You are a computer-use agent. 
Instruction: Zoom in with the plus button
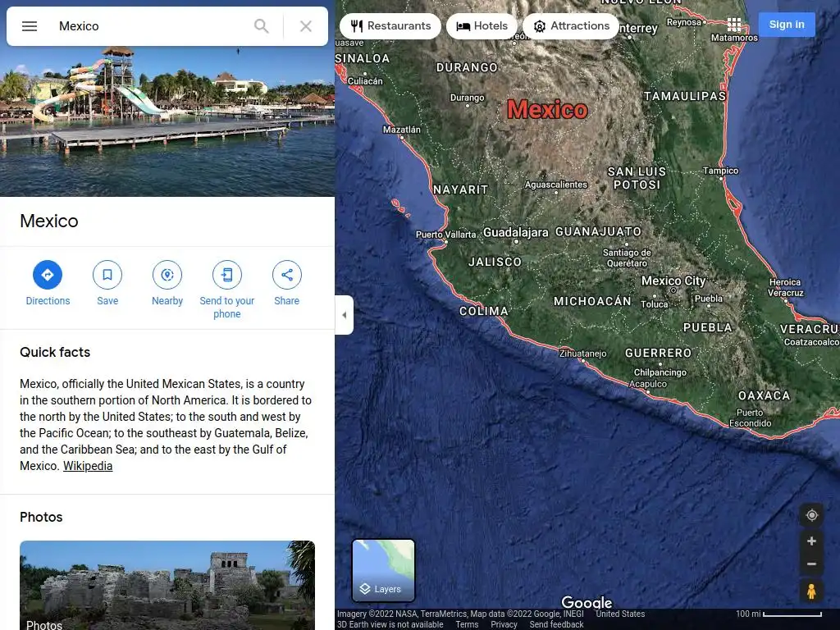811,541
